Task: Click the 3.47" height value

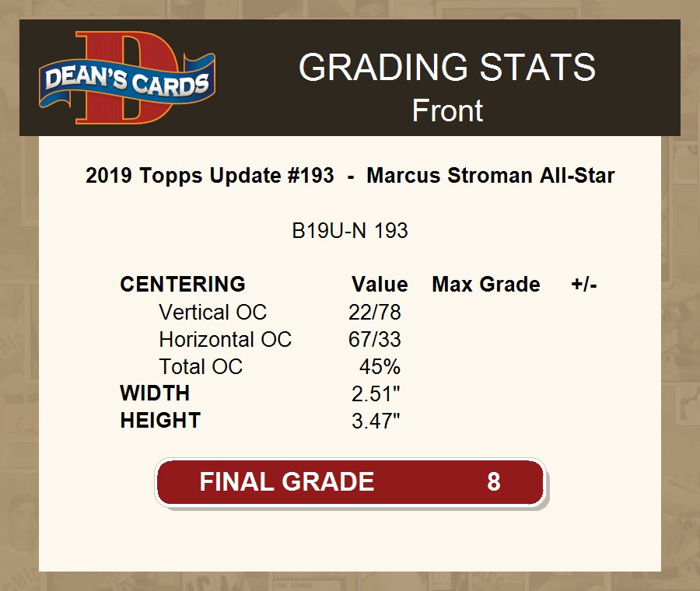Action: 376,421
